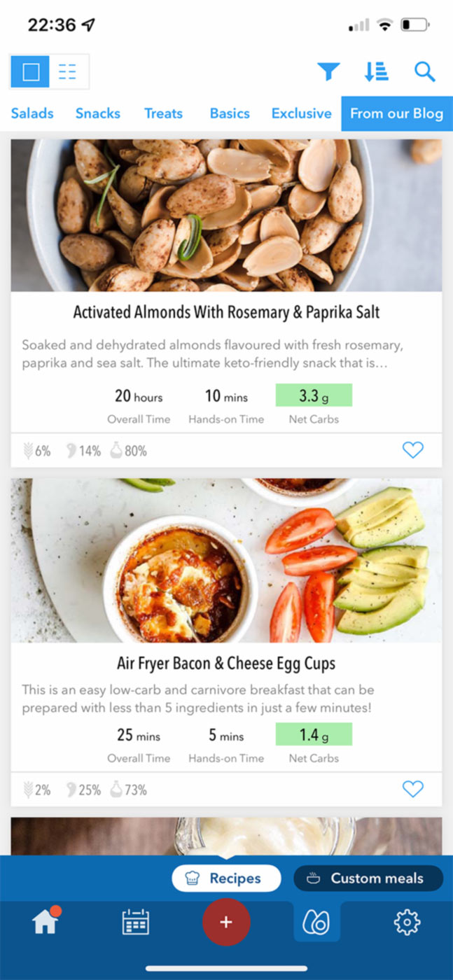Viewport: 453px width, 980px height.
Task: Tap the search magnifier icon
Action: 424,71
